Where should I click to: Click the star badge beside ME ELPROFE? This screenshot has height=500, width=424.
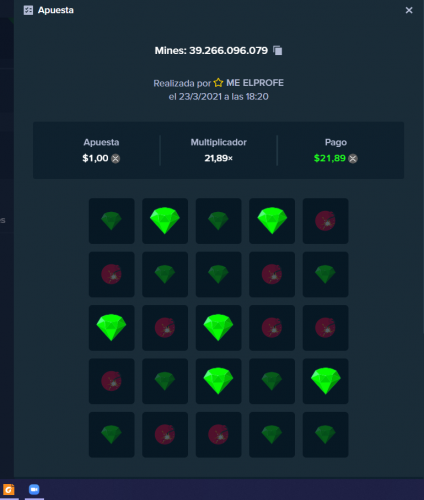pyautogui.click(x=218, y=83)
